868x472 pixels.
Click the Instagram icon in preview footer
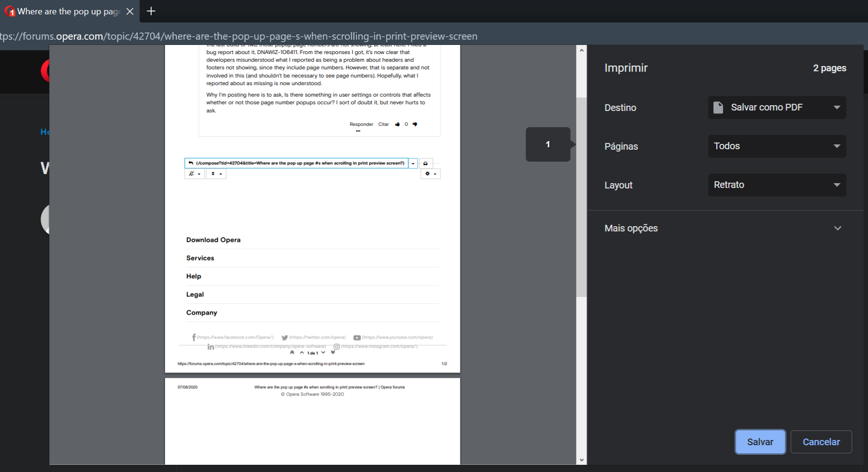336,347
